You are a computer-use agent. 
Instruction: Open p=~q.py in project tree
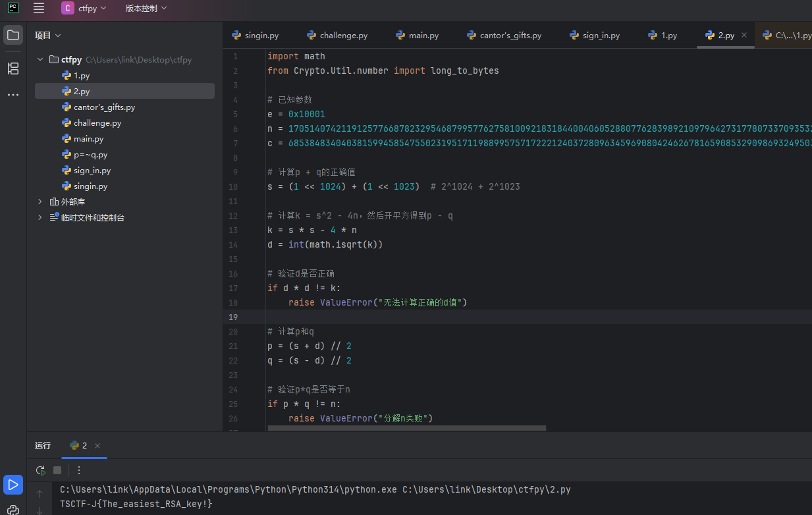pos(90,155)
